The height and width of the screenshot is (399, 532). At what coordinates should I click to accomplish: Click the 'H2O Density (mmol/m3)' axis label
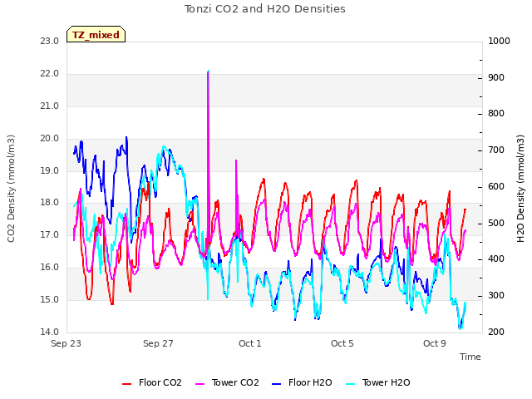tap(520, 189)
